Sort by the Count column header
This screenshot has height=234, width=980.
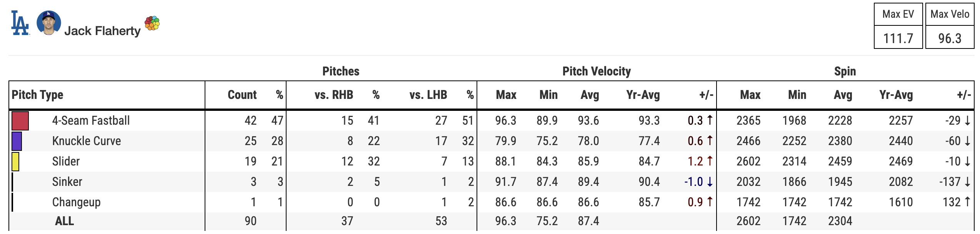[x=242, y=95]
